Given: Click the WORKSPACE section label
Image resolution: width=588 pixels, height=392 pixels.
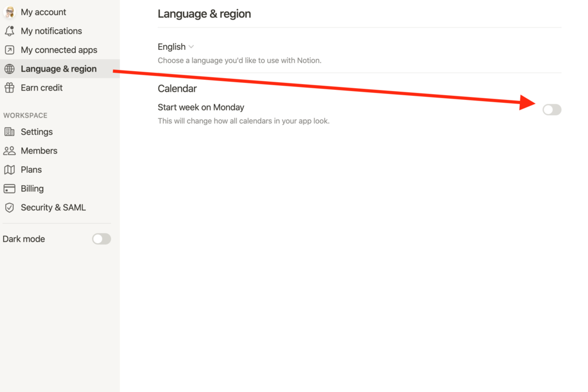Looking at the screenshot, I should (x=25, y=115).
